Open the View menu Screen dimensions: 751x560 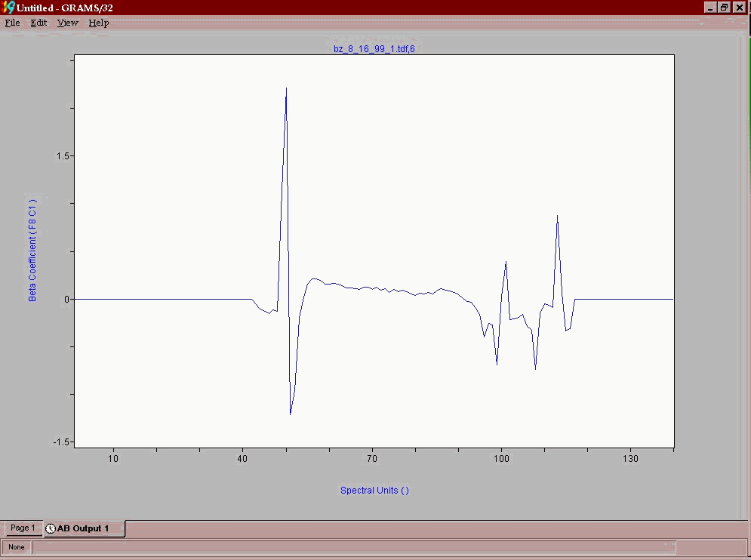pyautogui.click(x=66, y=23)
